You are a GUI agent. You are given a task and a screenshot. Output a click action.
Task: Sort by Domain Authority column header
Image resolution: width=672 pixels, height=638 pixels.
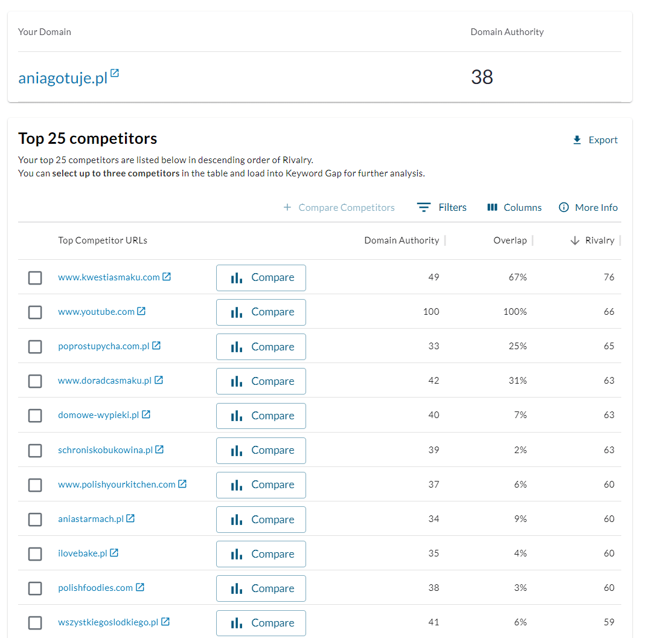402,240
